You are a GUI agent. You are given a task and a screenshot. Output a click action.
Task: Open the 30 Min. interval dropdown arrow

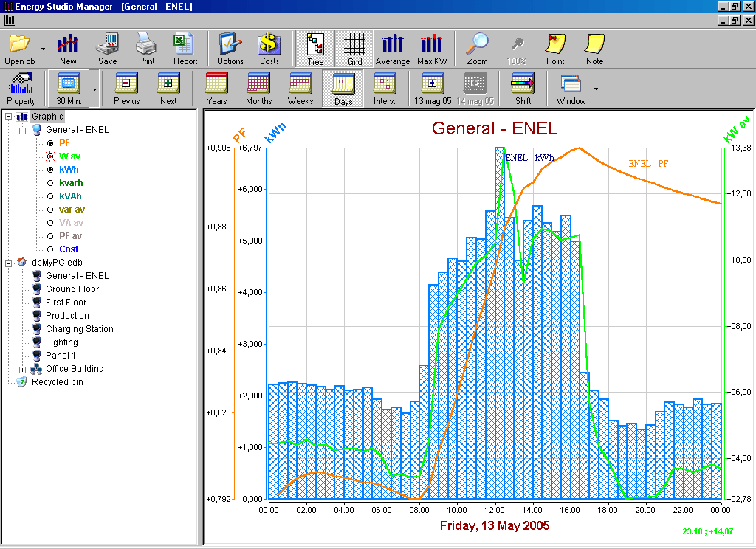point(94,89)
